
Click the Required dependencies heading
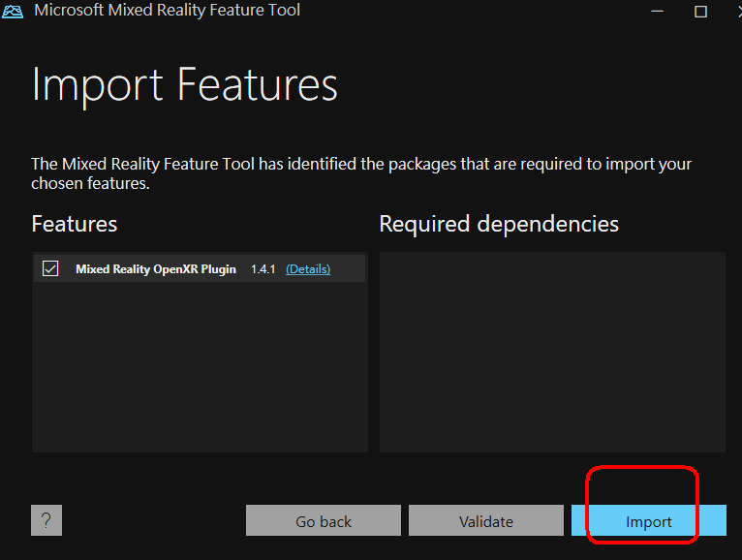pyautogui.click(x=499, y=225)
